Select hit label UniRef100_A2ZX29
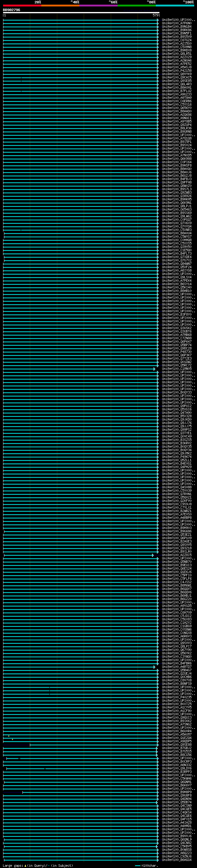The height and width of the screenshot is (868, 197). coord(177,57)
